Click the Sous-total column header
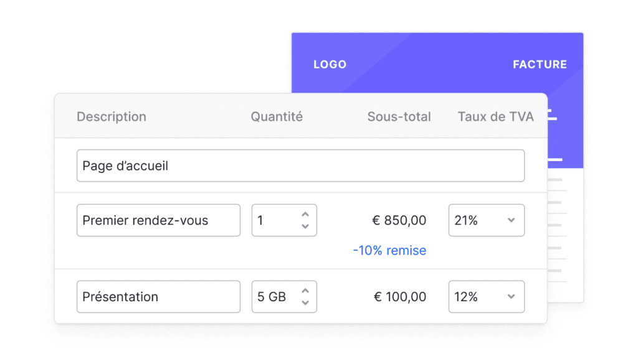 [x=399, y=116]
